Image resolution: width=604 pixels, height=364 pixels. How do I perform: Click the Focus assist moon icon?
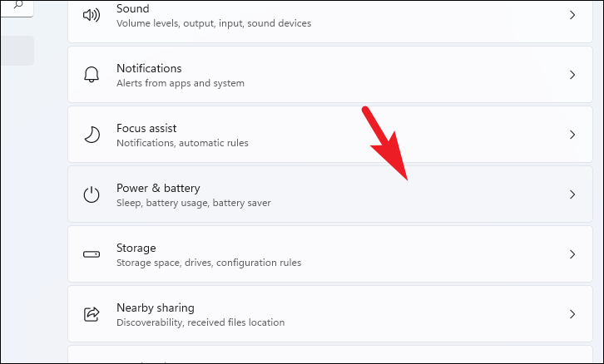[x=92, y=135]
